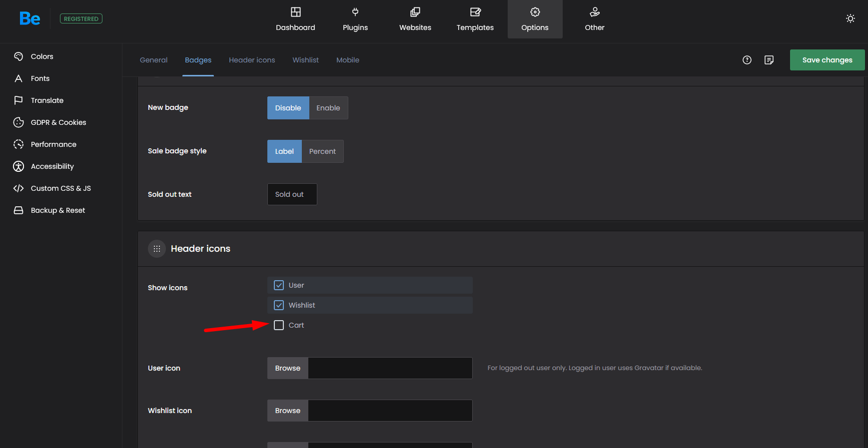Click the Header icons section title
The height and width of the screenshot is (448, 868).
click(200, 249)
